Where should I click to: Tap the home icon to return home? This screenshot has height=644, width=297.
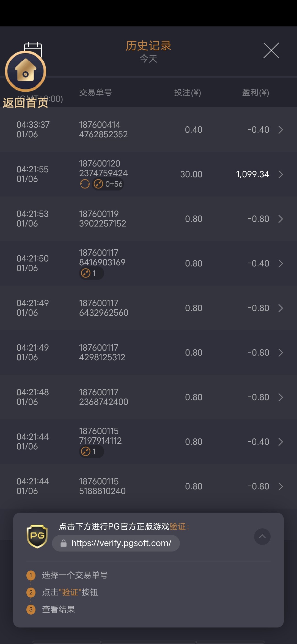point(26,72)
